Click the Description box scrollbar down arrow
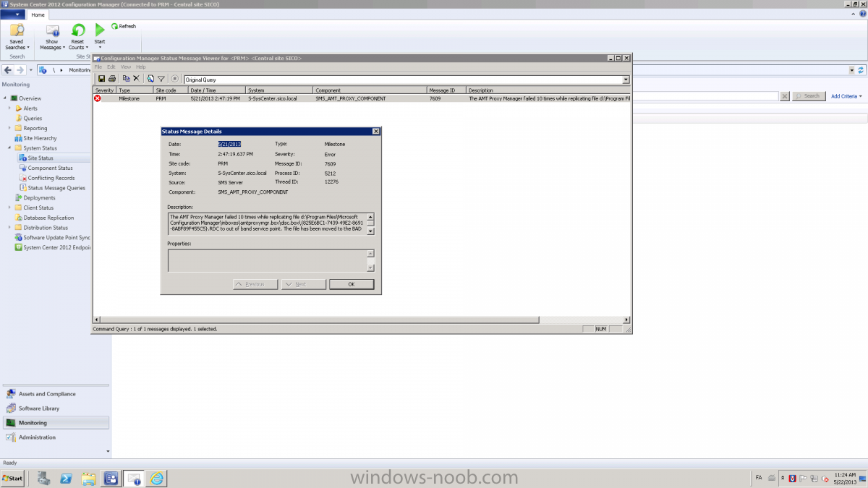The image size is (868, 488). click(371, 231)
